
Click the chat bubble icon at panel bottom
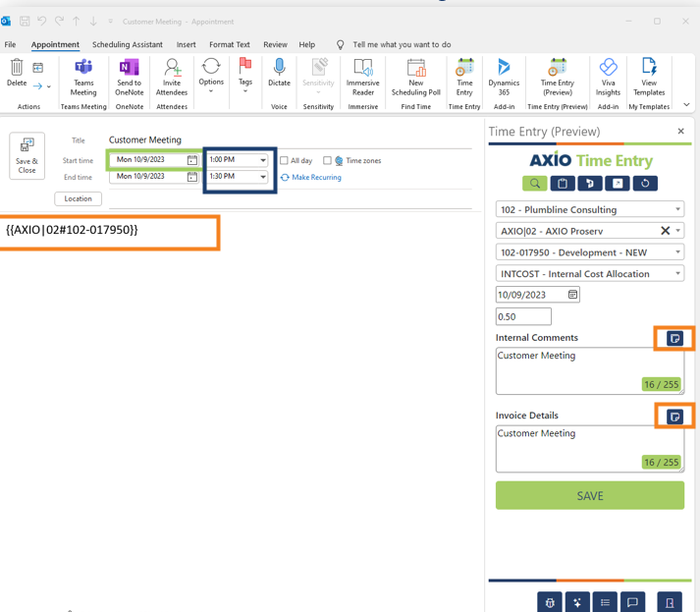(632, 602)
